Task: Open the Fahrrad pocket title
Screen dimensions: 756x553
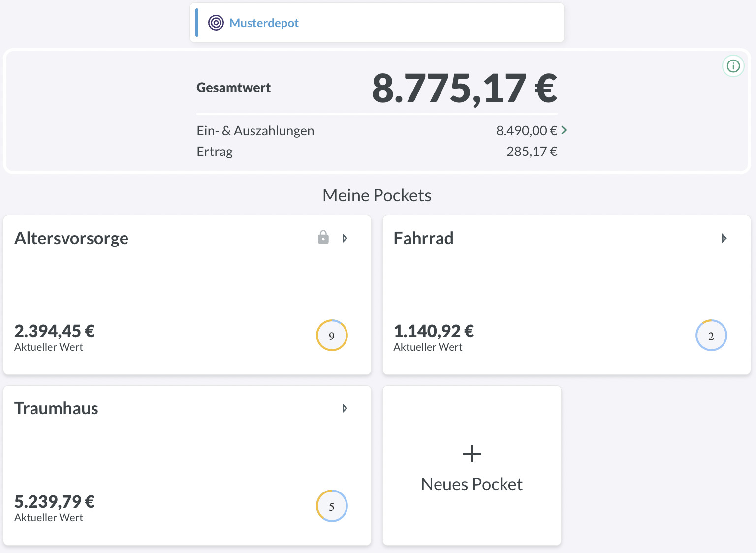Action: (x=423, y=238)
